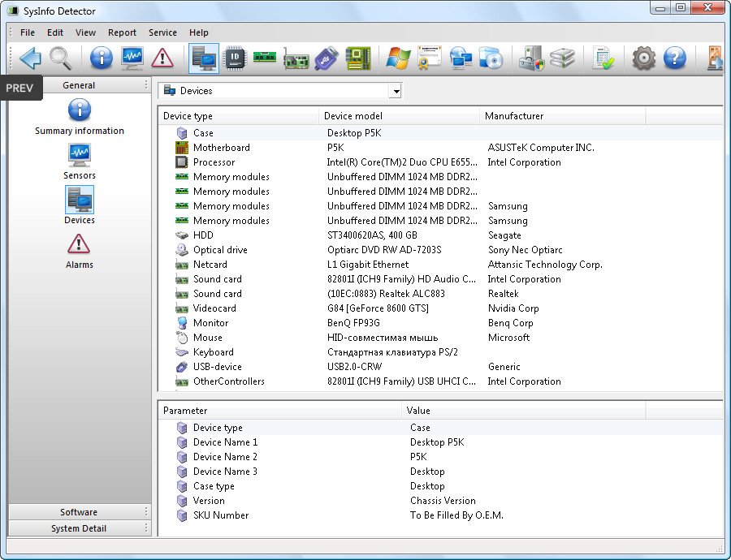
Task: Click the Device Name 1 parameter row
Action: (x=440, y=442)
